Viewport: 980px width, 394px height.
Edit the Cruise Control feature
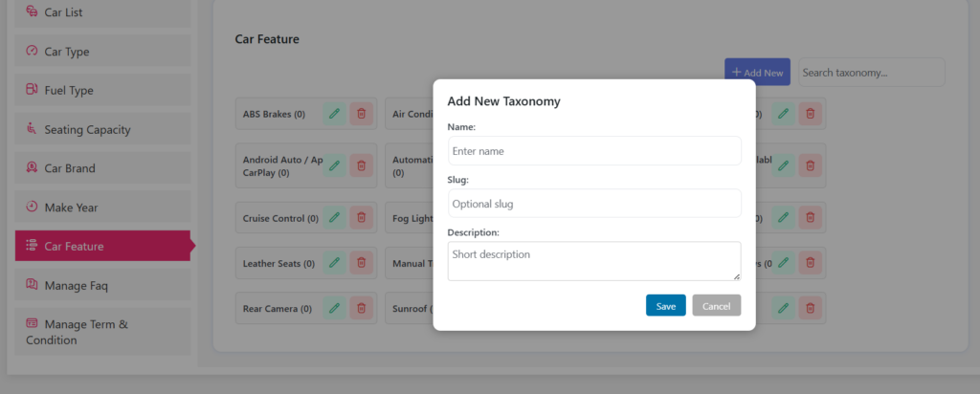334,217
